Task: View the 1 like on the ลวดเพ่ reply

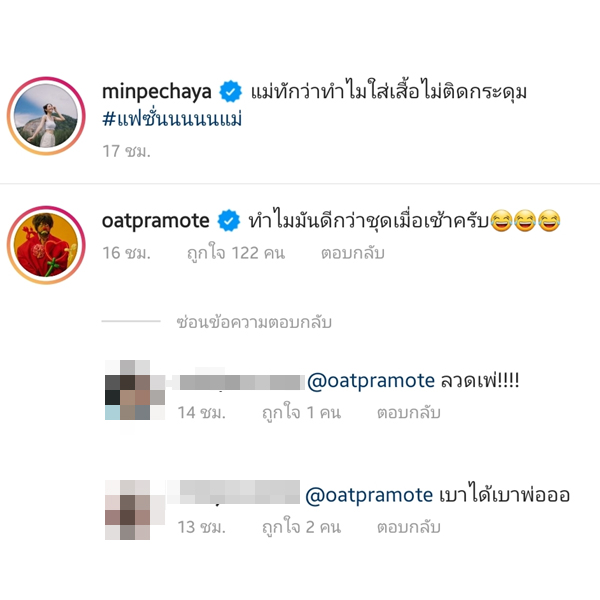Action: (301, 412)
